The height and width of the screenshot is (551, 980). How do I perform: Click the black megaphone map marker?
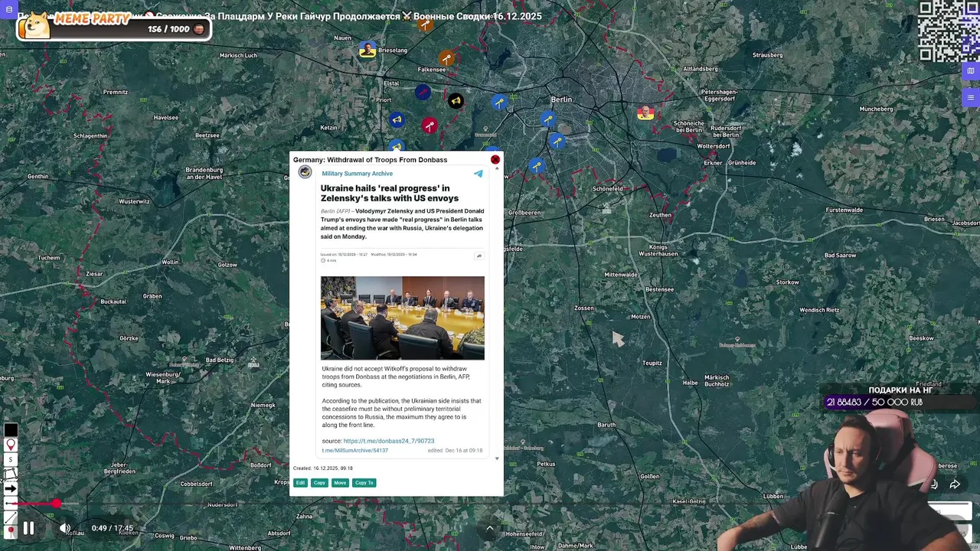point(456,101)
